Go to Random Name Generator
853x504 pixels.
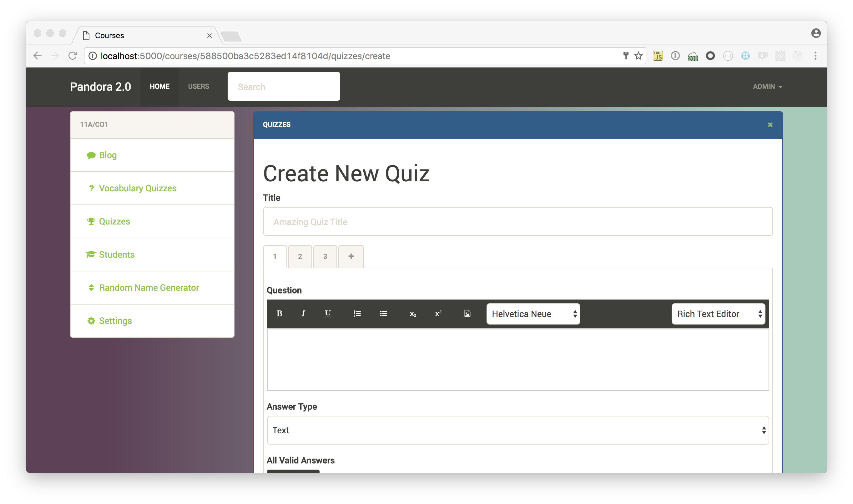tap(149, 288)
